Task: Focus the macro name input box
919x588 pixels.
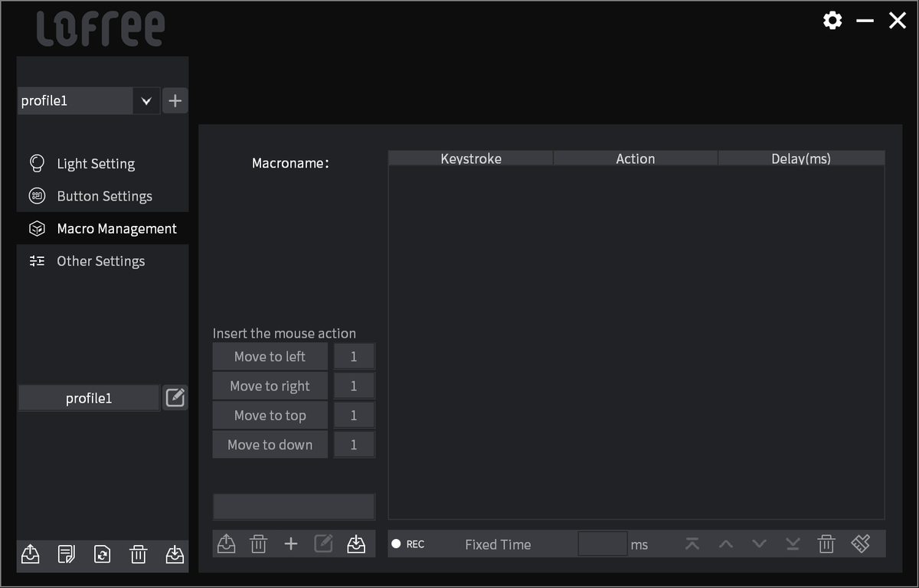Action: point(294,507)
